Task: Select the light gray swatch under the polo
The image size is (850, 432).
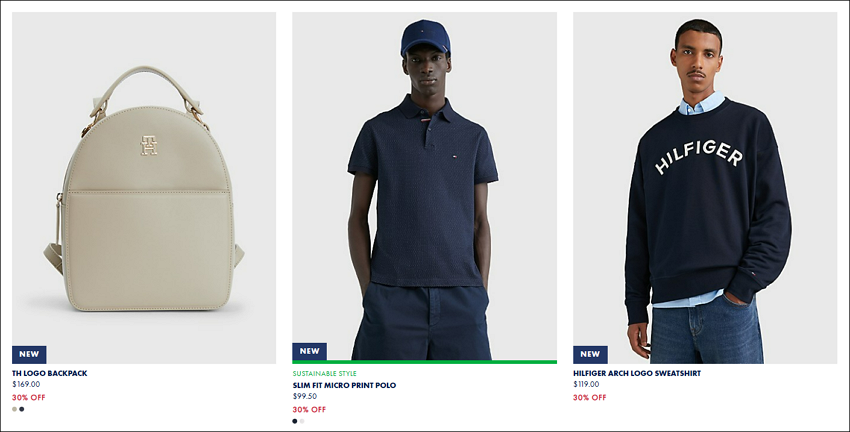Action: click(x=302, y=421)
